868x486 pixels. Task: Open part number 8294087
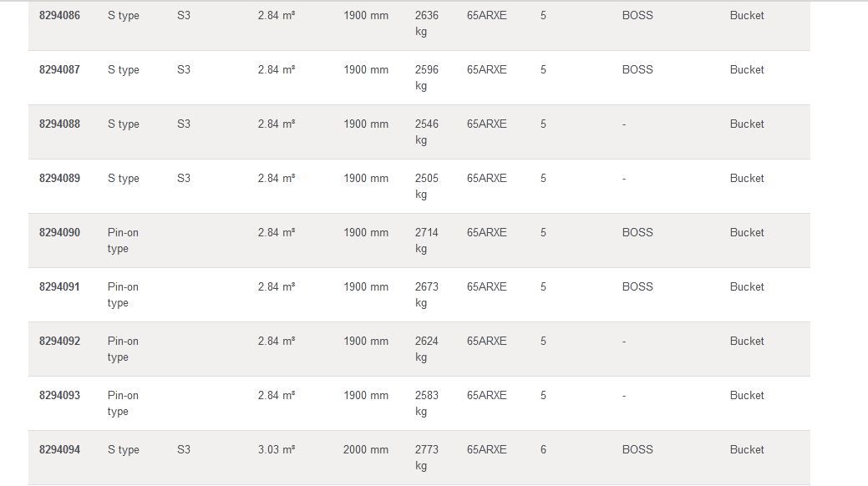coord(59,69)
